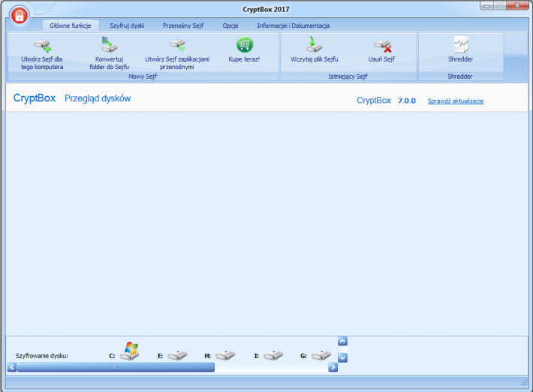The height and width of the screenshot is (392, 533).
Task: Select drive I: icon
Action: coord(273,355)
